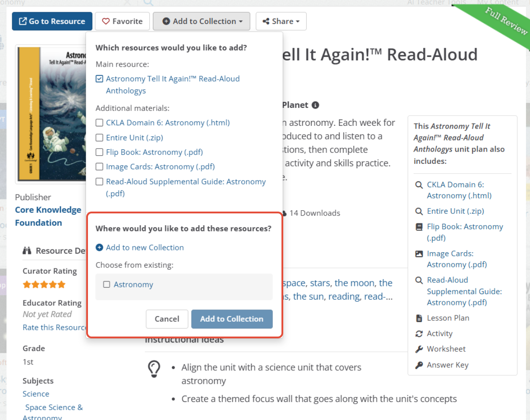Click the Activity label
Viewport: 530px width, 420px height.
pos(439,333)
